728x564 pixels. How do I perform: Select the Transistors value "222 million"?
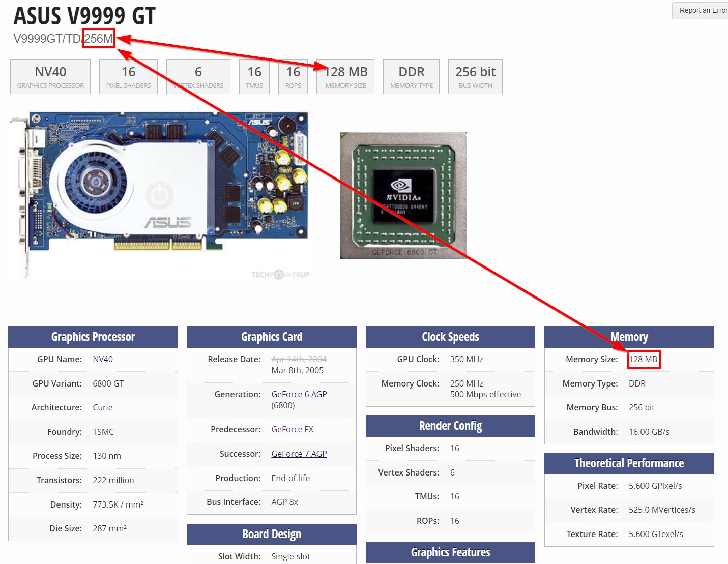(x=113, y=480)
